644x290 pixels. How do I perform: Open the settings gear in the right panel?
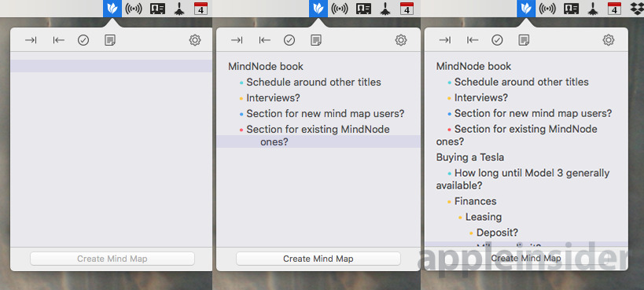(609, 40)
